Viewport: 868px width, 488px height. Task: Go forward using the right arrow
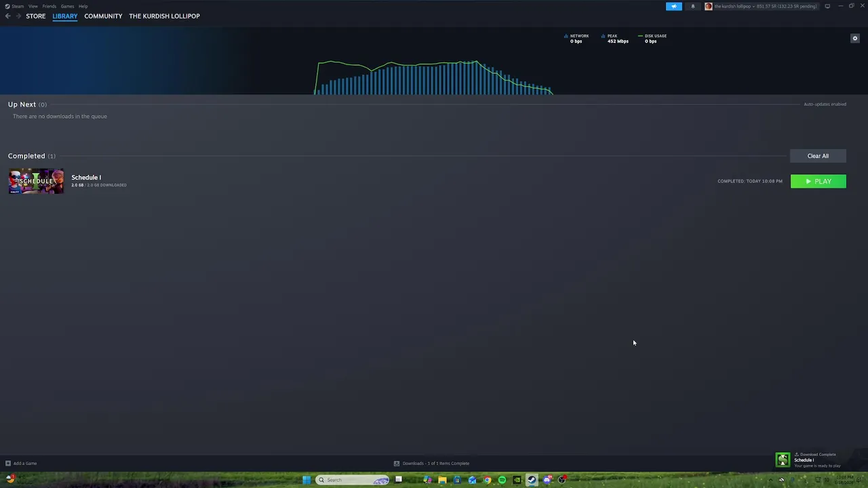point(18,16)
